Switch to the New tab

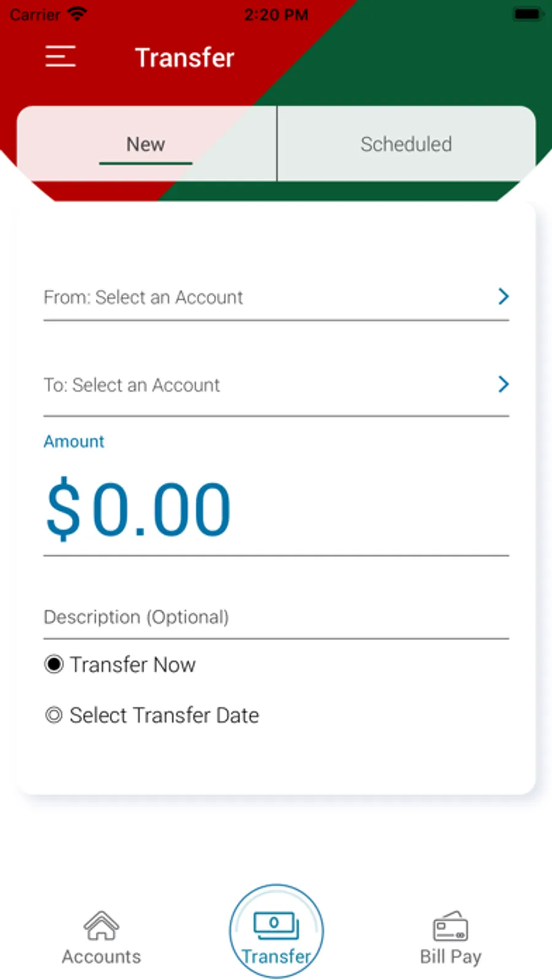[x=147, y=144]
